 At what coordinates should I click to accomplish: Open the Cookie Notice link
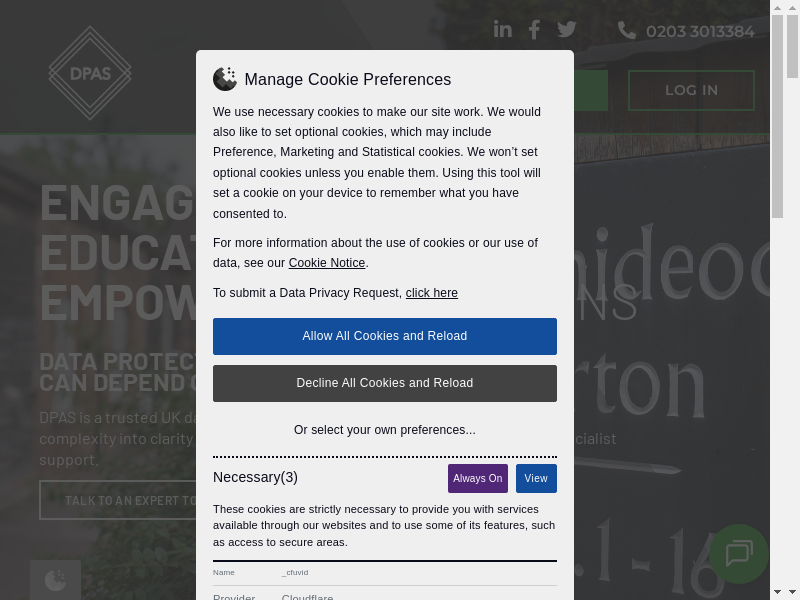[x=327, y=263]
